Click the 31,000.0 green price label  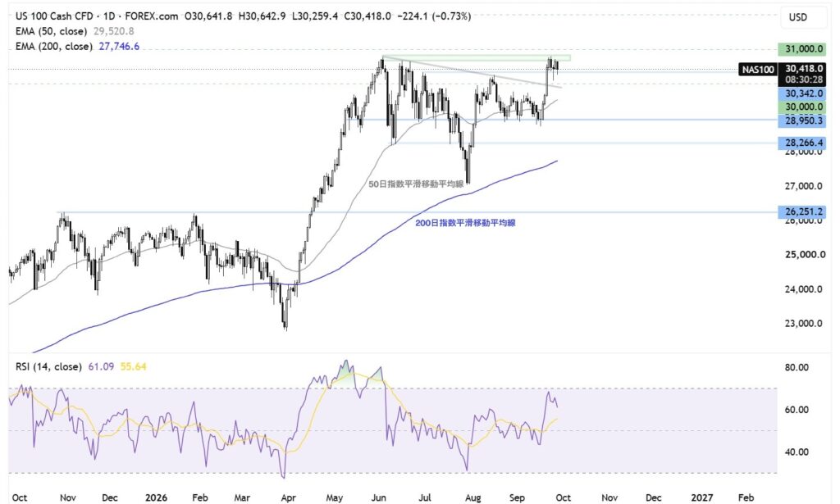pyautogui.click(x=802, y=49)
